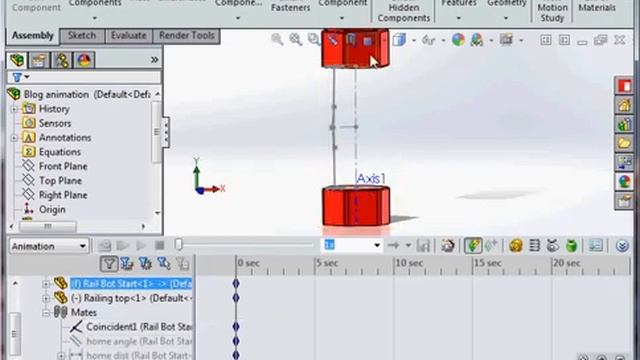The image size is (640, 360).
Task: Open the PropertyManager tab icon
Action: tap(40, 60)
